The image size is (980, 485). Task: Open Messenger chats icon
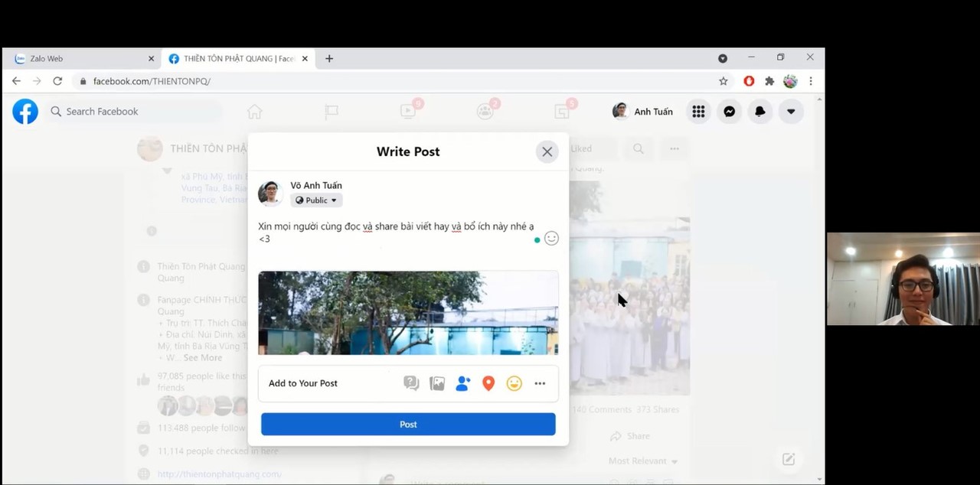pos(730,112)
